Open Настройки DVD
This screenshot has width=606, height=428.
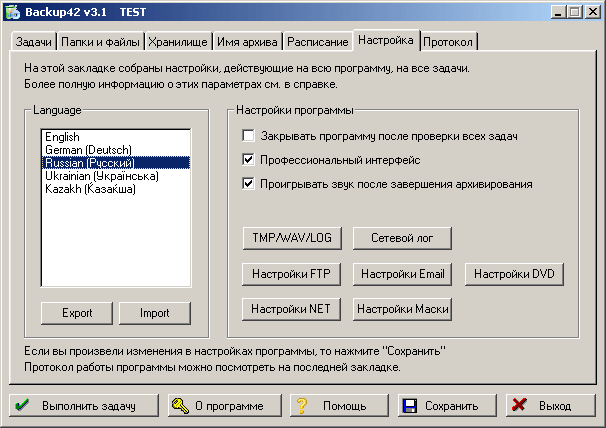point(514,274)
